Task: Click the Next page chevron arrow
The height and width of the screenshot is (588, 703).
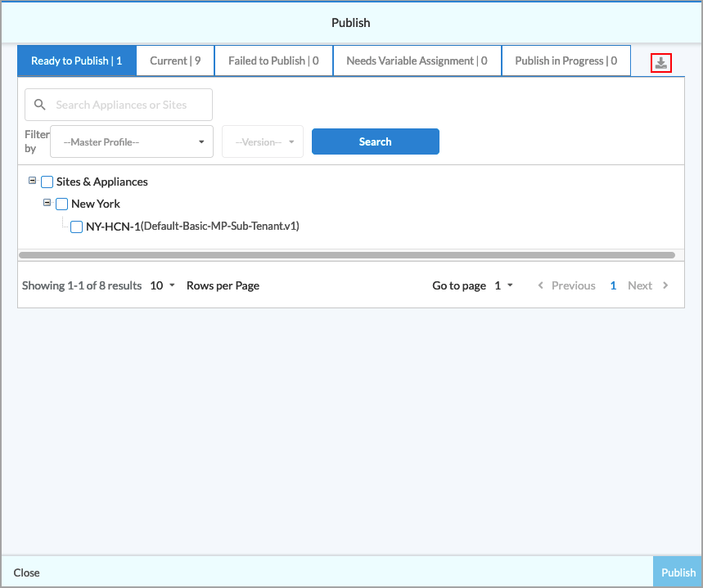Action: coord(665,285)
